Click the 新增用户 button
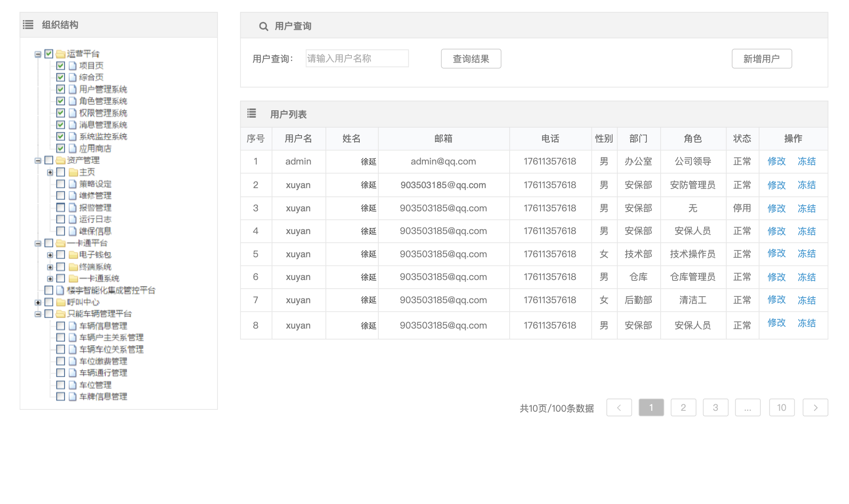Image resolution: width=849 pixels, height=504 pixels. pos(761,59)
